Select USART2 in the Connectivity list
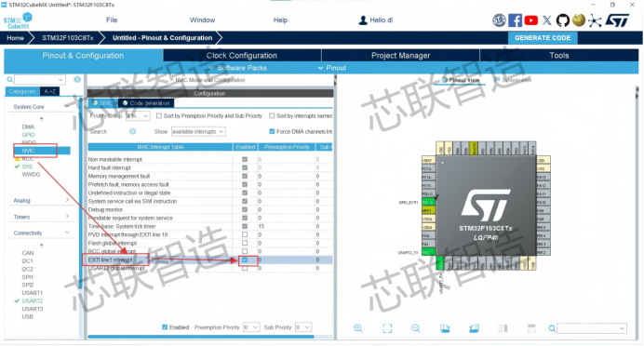The width and height of the screenshot is (644, 346). (33, 300)
